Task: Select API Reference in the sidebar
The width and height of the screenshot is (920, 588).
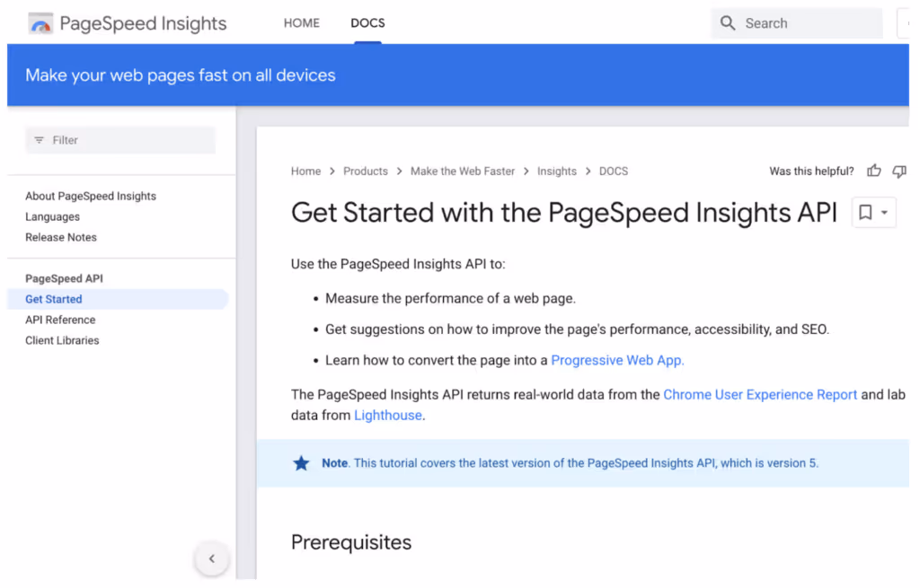Action: (60, 320)
